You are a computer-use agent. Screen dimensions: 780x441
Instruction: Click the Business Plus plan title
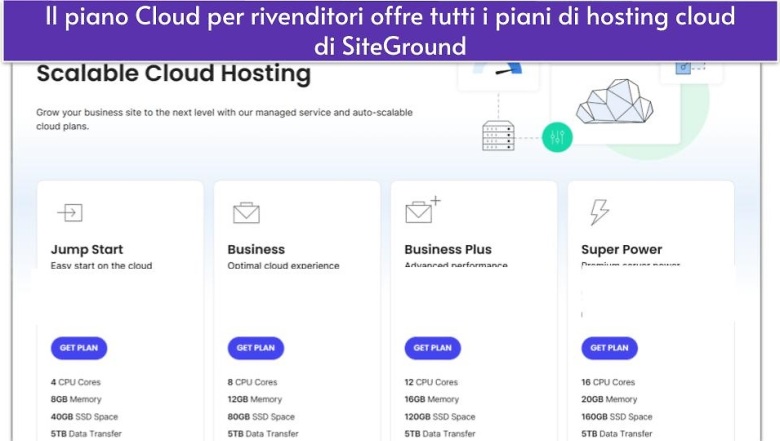pyautogui.click(x=448, y=250)
